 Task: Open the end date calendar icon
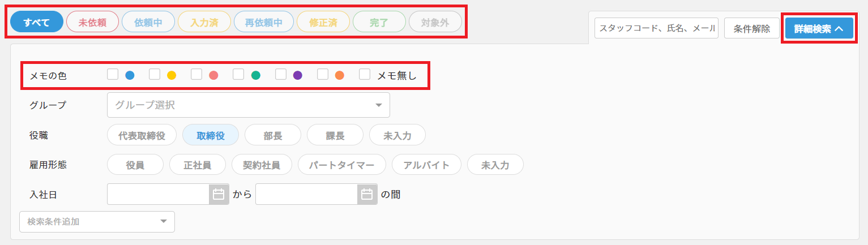(367, 194)
